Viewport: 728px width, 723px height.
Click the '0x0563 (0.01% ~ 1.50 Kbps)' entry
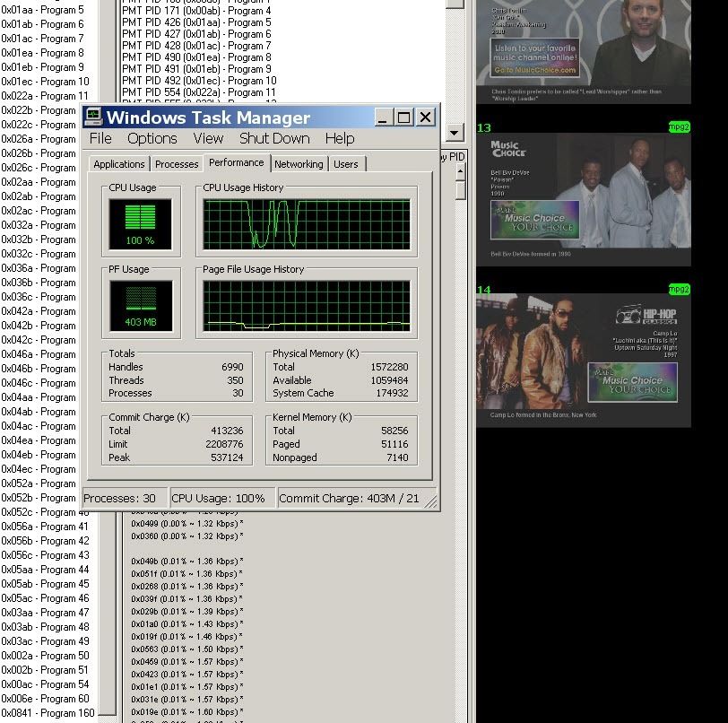click(x=187, y=649)
